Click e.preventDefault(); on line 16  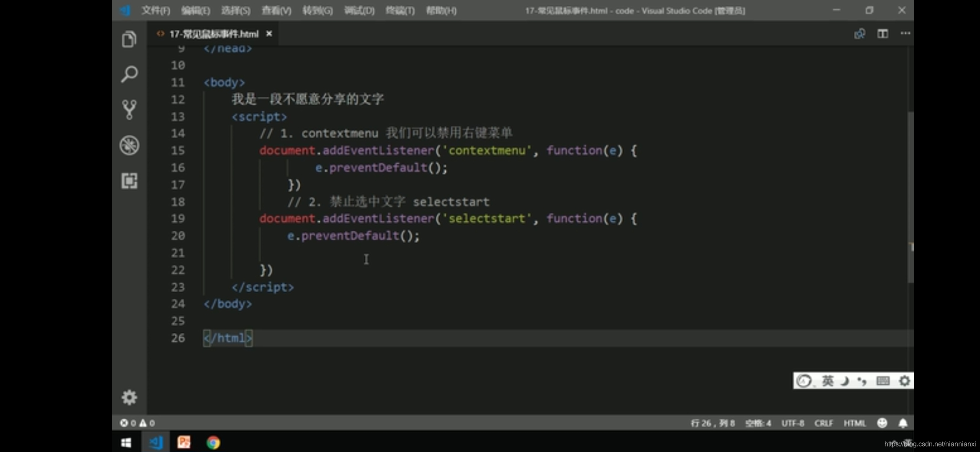pos(382,168)
